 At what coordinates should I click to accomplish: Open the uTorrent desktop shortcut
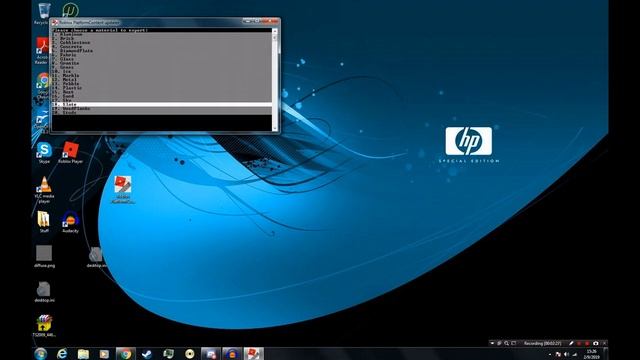click(x=70, y=10)
